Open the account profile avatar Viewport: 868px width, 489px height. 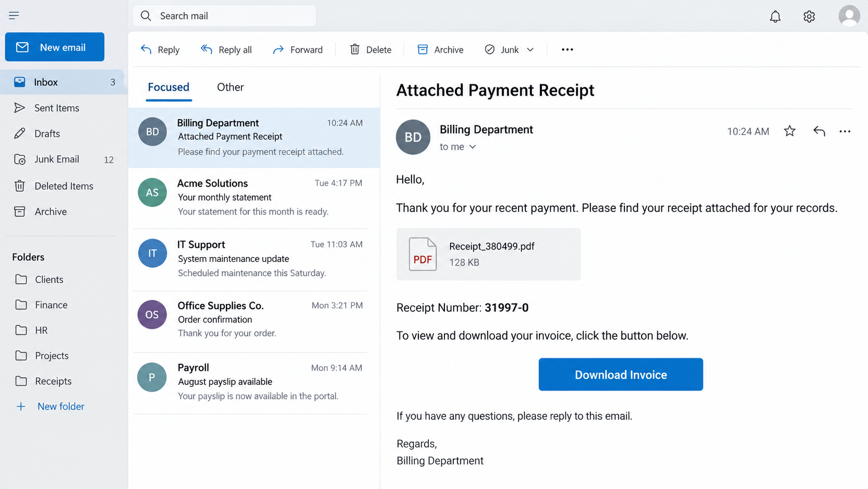[849, 16]
